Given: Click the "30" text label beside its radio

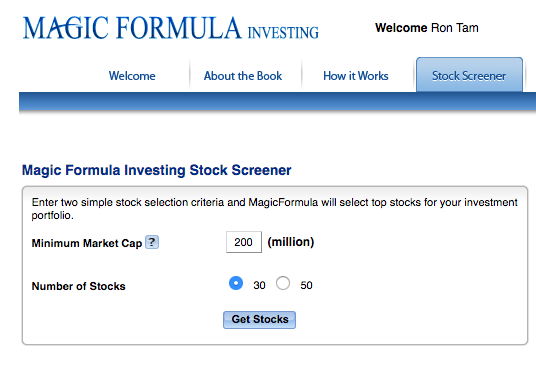Looking at the screenshot, I should pos(259,285).
